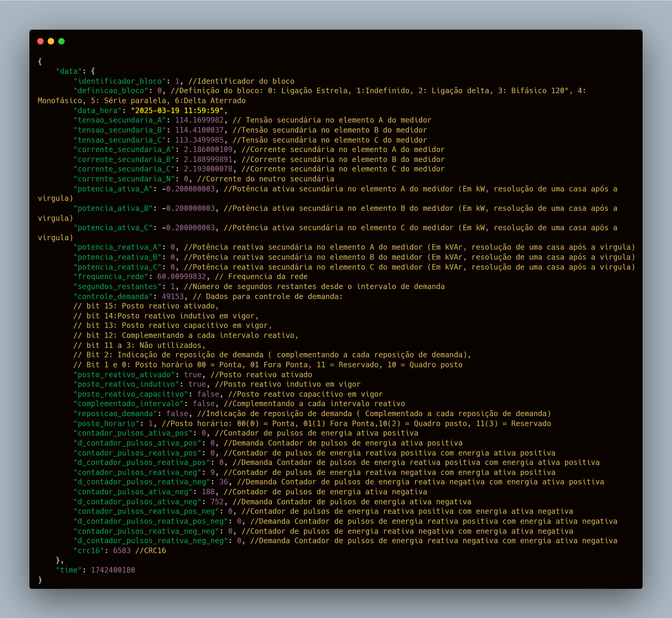
Task: Click the "posto_reativo_indutivo" key
Action: point(126,384)
